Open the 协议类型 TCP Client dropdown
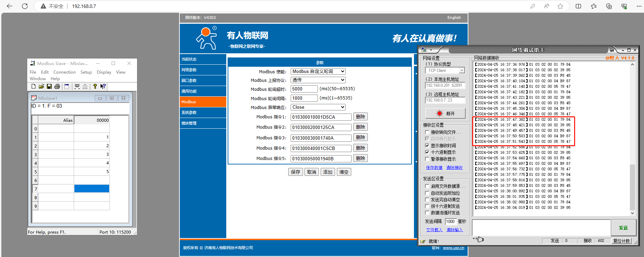This screenshot has width=644, height=257. (x=445, y=71)
